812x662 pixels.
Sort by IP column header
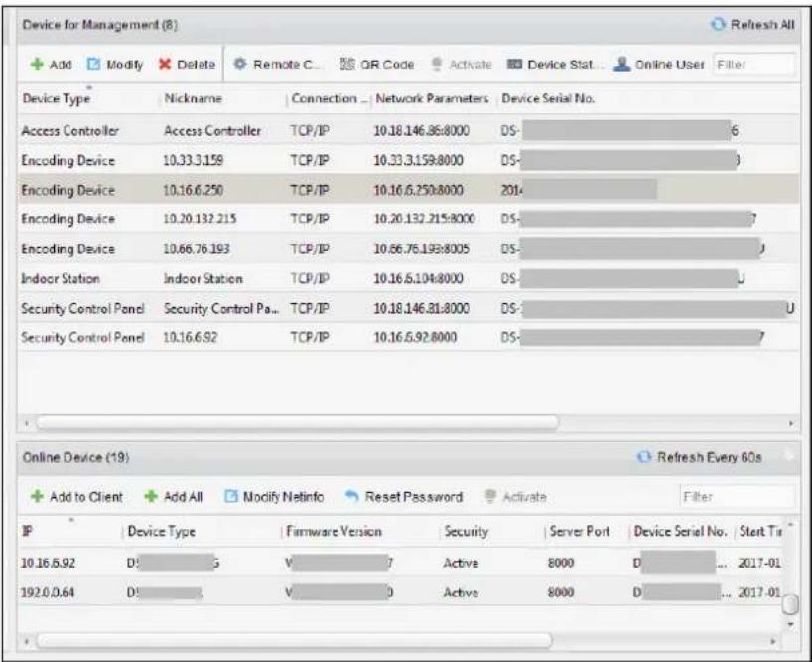pos(27,531)
